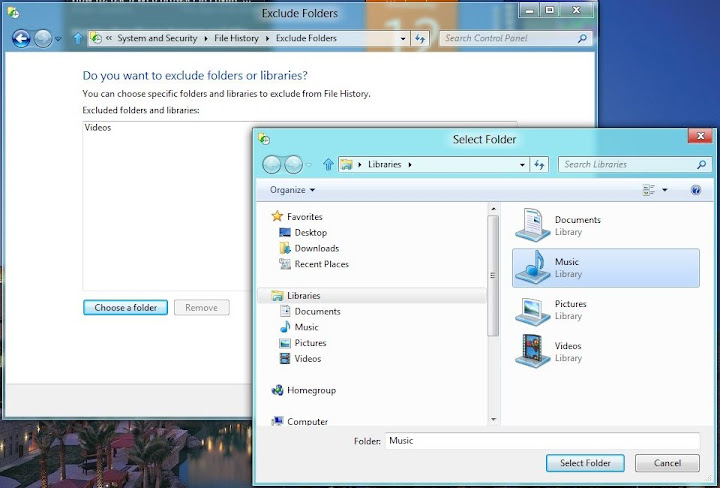This screenshot has height=488, width=720.
Task: Click the Select Folder button
Action: (x=585, y=463)
